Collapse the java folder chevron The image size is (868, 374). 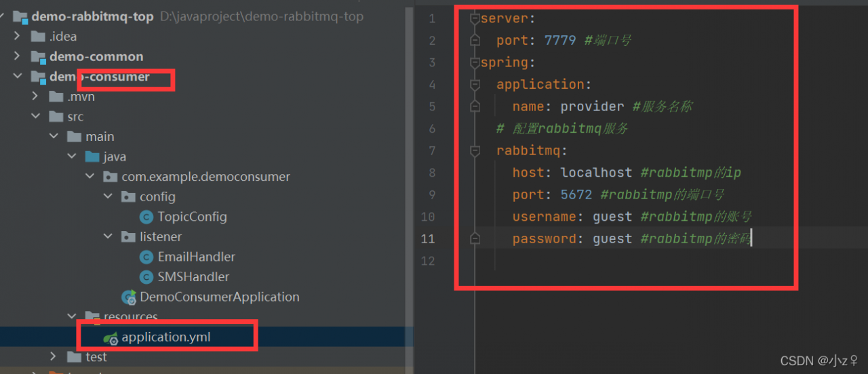72,157
